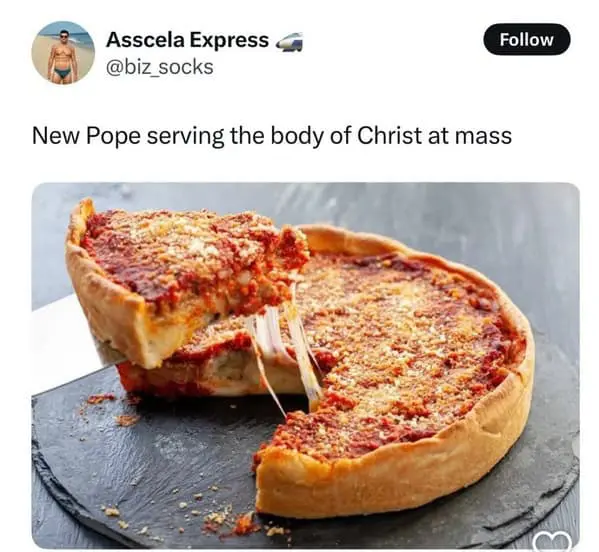
Task: Open the Asscela Express profile avatar
Action: 63,52
